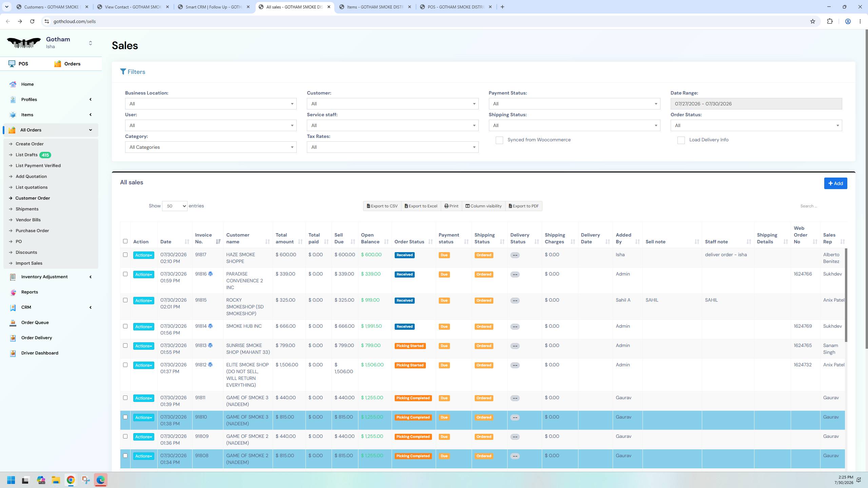Image resolution: width=868 pixels, height=488 pixels.
Task: Click the blue Add button
Action: click(835, 183)
